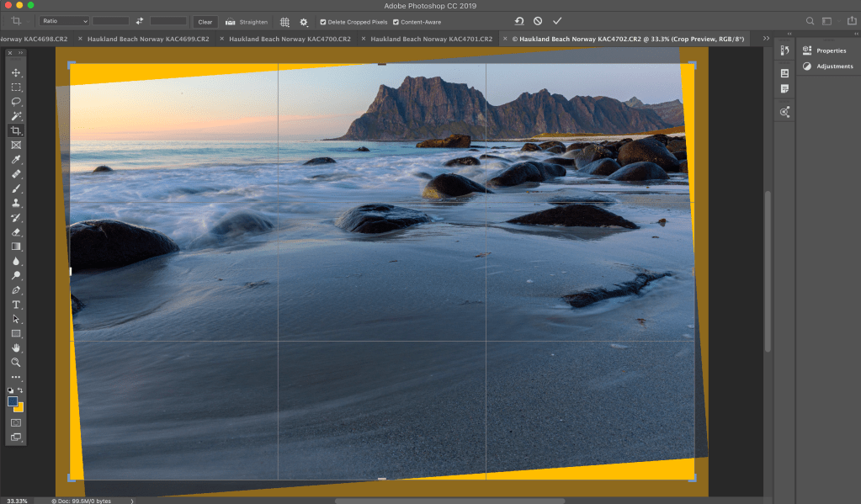Select the Zoom tool in toolbar
This screenshot has width=861, height=504.
[x=16, y=362]
